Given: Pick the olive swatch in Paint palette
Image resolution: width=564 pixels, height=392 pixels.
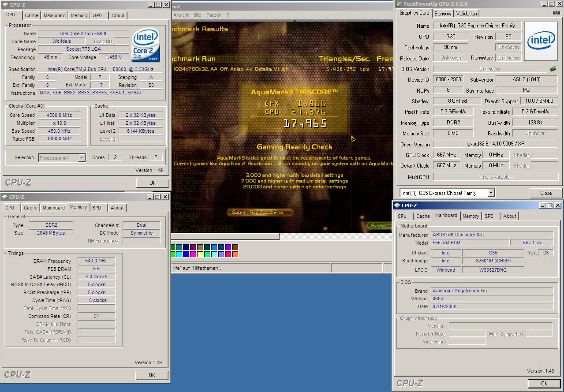Looking at the screenshot, I should click(200, 247).
